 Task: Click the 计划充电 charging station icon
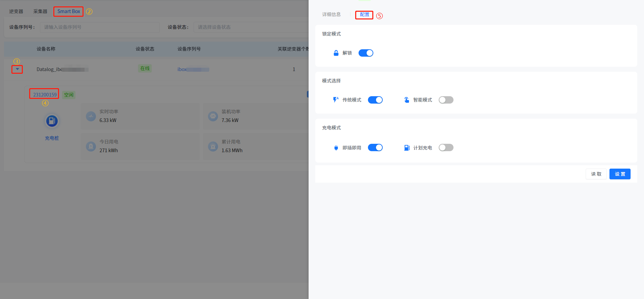pos(407,148)
